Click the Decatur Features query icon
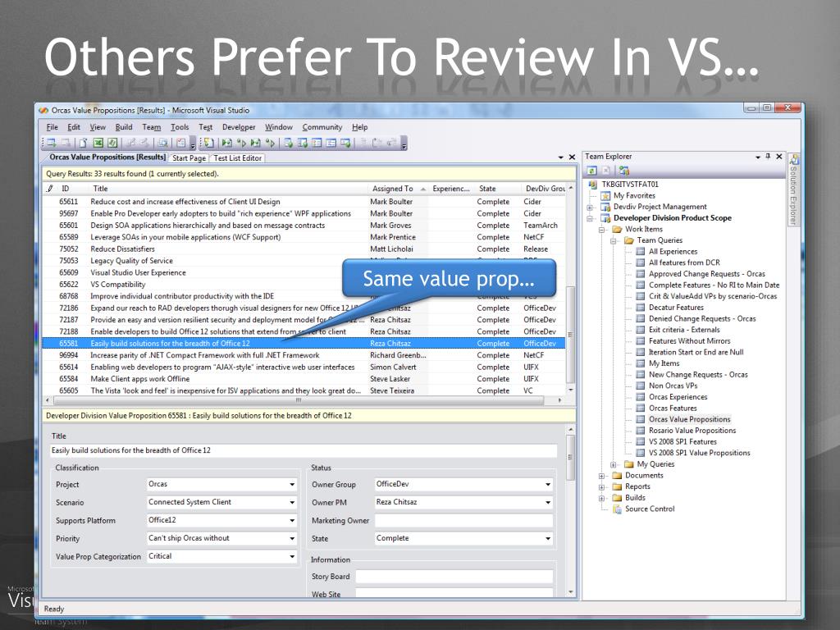The width and height of the screenshot is (840, 630). [640, 308]
